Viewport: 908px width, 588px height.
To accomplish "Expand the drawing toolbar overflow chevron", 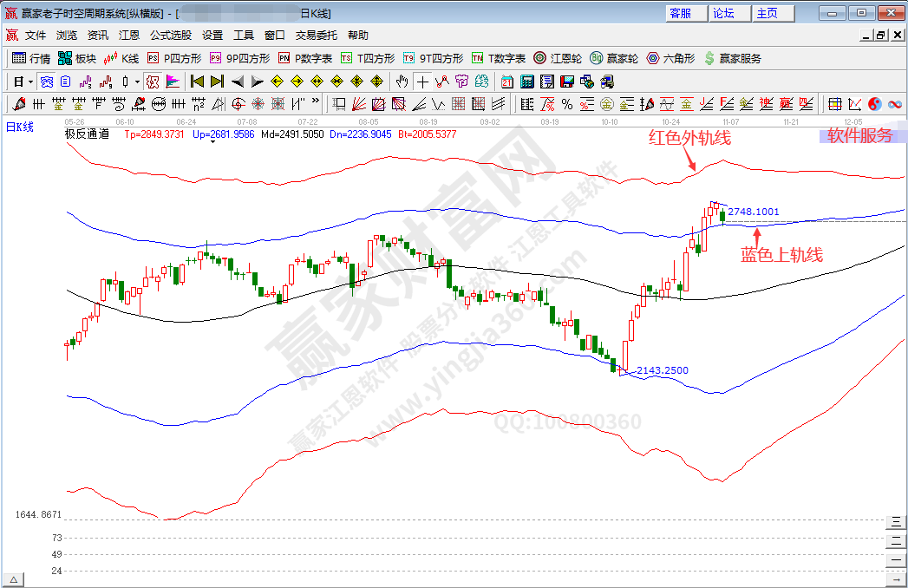I will [x=315, y=103].
